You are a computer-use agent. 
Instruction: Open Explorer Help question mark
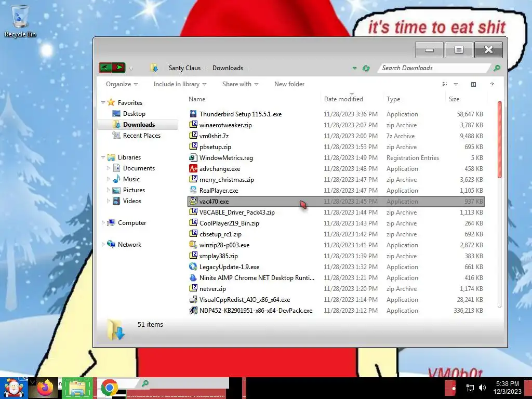492,85
